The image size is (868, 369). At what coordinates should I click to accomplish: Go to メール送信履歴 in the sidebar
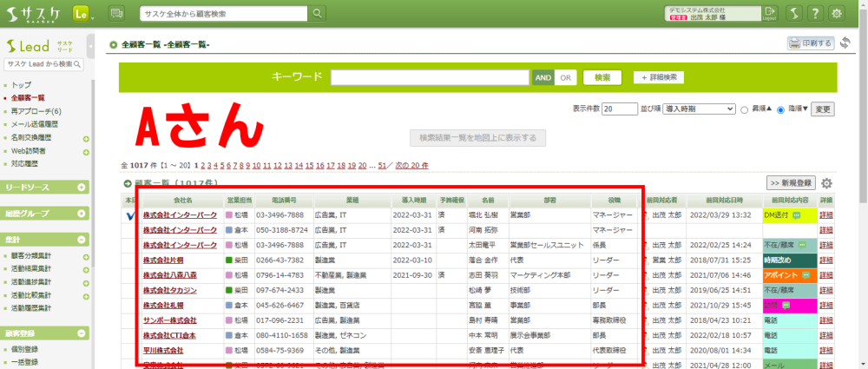click(36, 124)
